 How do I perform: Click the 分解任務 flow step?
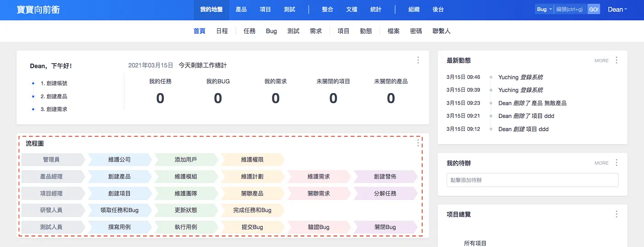[385, 194]
